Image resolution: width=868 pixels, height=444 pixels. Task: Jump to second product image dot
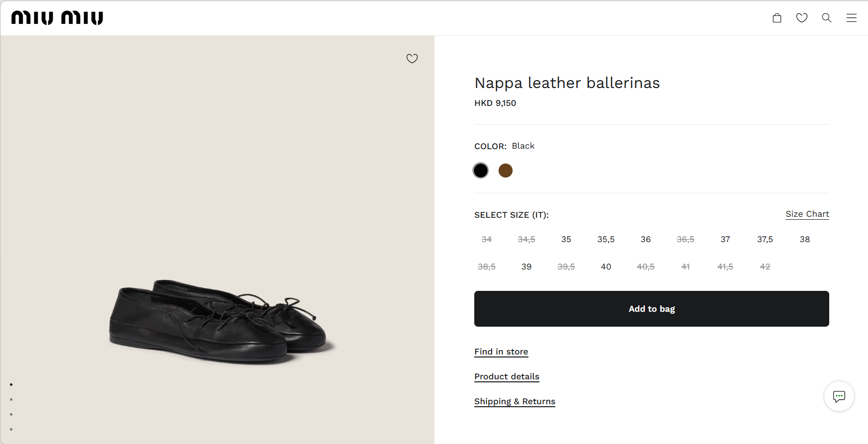pos(11,399)
